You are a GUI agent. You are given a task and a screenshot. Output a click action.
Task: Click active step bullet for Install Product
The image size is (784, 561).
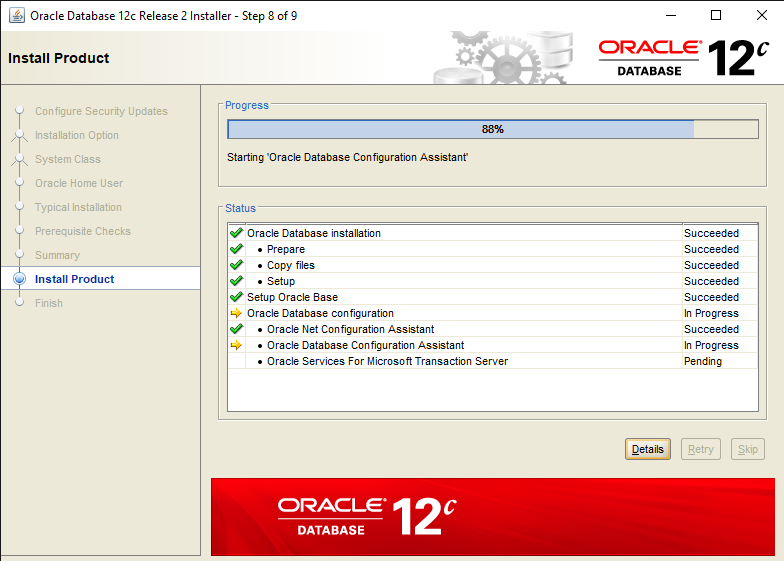[x=20, y=278]
